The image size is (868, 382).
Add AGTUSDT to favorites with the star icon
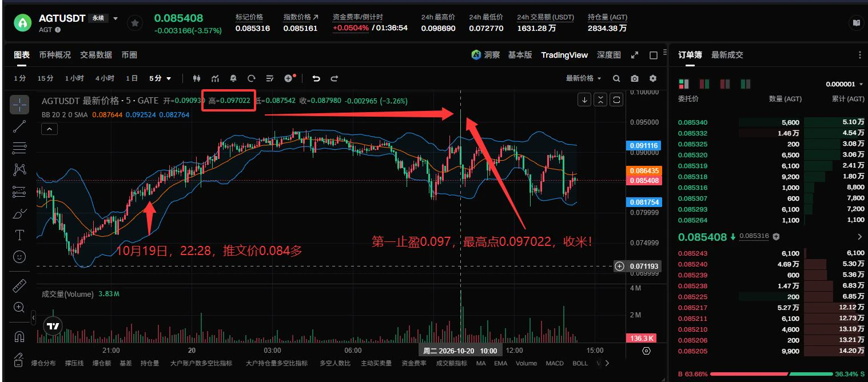[135, 23]
